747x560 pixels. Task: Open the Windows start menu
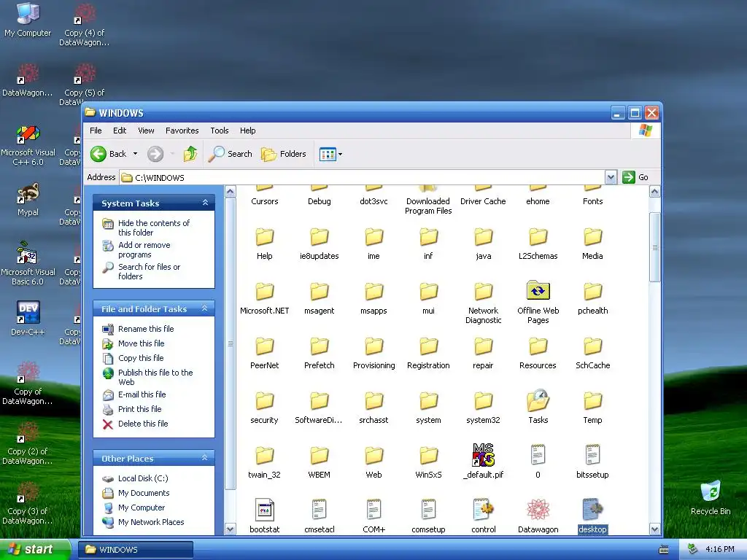point(34,549)
